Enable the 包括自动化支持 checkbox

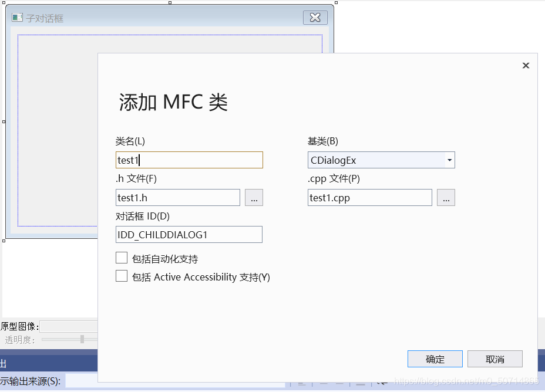(122, 258)
